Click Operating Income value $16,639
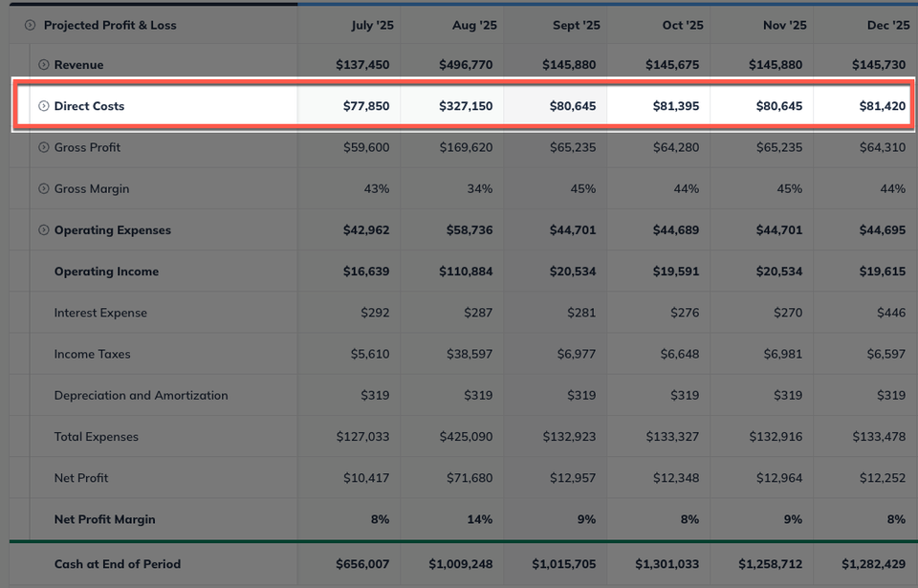918x588 pixels. point(366,272)
